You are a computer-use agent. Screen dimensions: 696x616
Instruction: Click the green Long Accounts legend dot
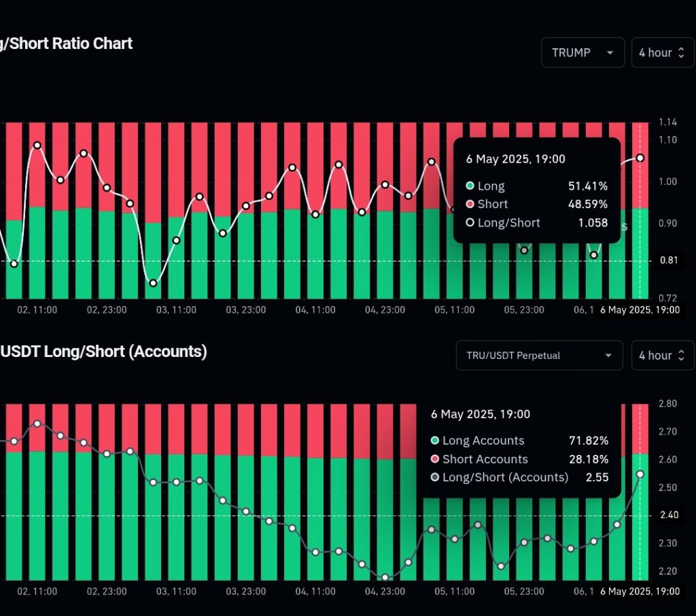(x=435, y=441)
